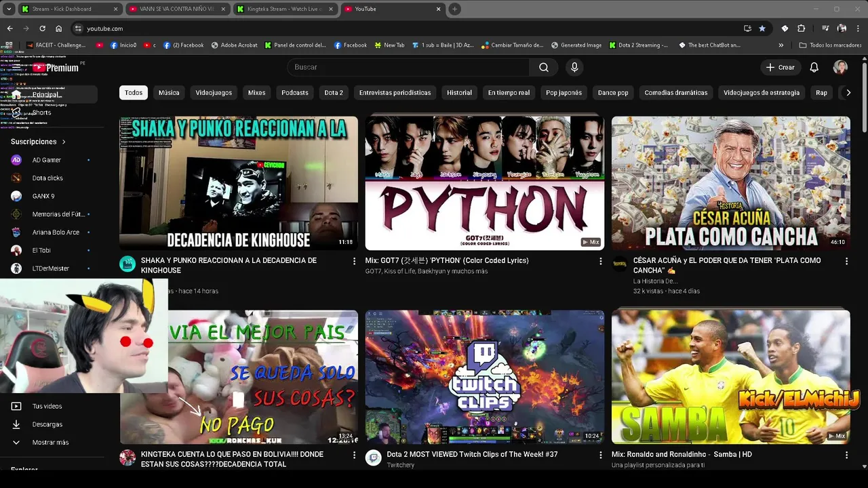The width and height of the screenshot is (868, 488).
Task: Open the tab search dropdown arrow
Action: coord(9,9)
